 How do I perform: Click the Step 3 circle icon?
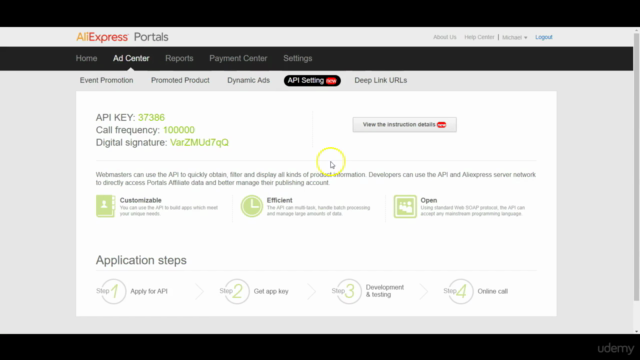point(348,291)
